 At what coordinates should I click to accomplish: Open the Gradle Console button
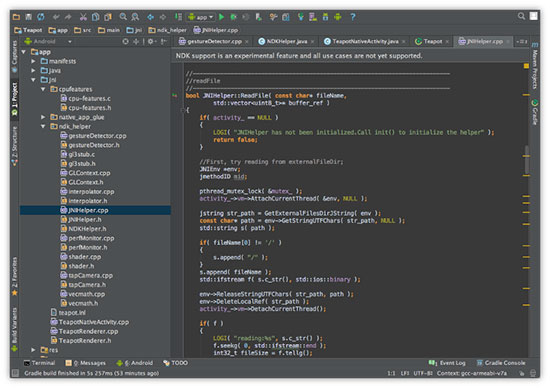coord(501,363)
